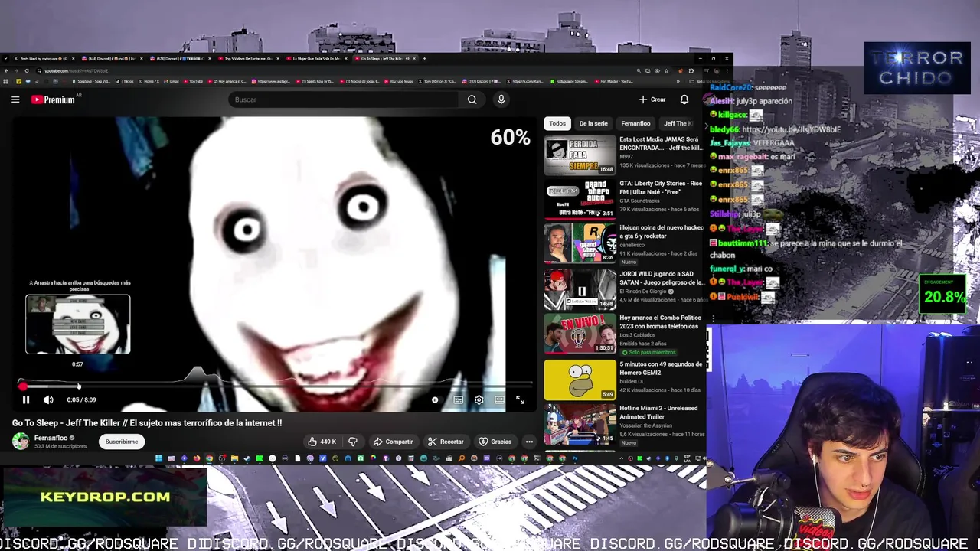980x551 pixels.
Task: Click the video progress bar scrubber dot
Action: (x=22, y=386)
